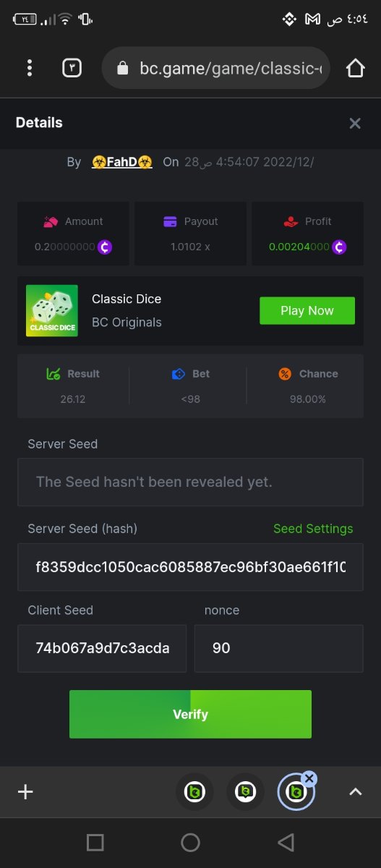The height and width of the screenshot is (868, 381).
Task: Expand the bottom tab strip chevron
Action: [x=355, y=792]
